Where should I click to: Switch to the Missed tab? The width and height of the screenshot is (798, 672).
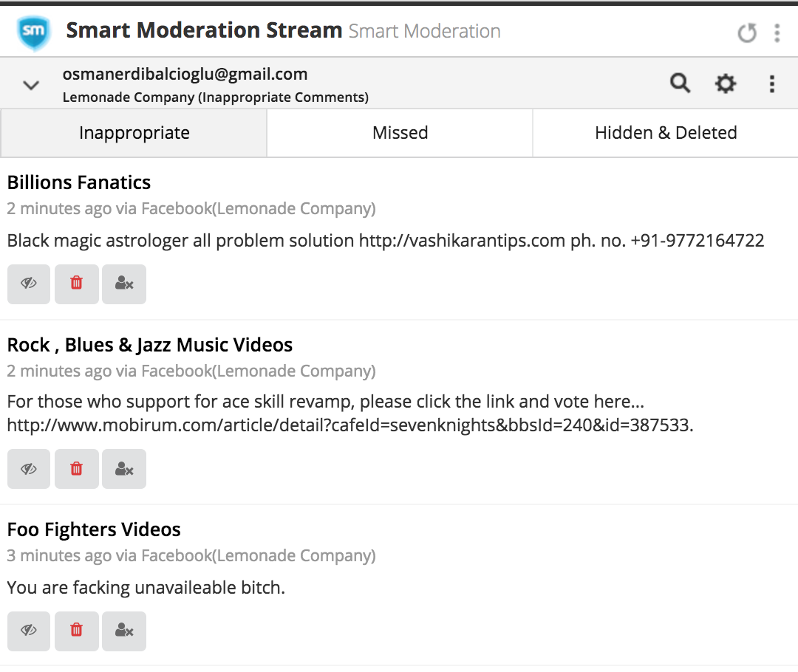[x=400, y=133]
